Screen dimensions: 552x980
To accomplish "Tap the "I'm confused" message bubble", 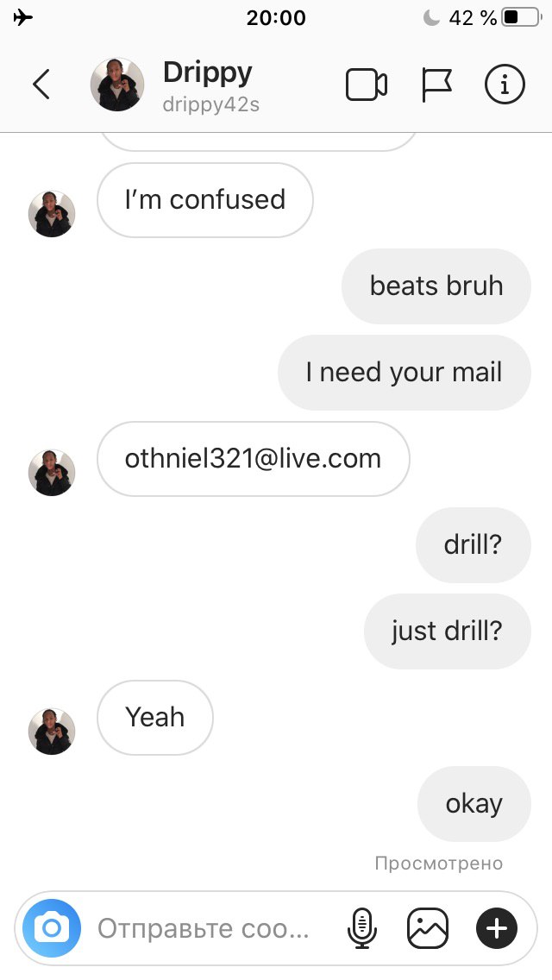I will pyautogui.click(x=205, y=200).
